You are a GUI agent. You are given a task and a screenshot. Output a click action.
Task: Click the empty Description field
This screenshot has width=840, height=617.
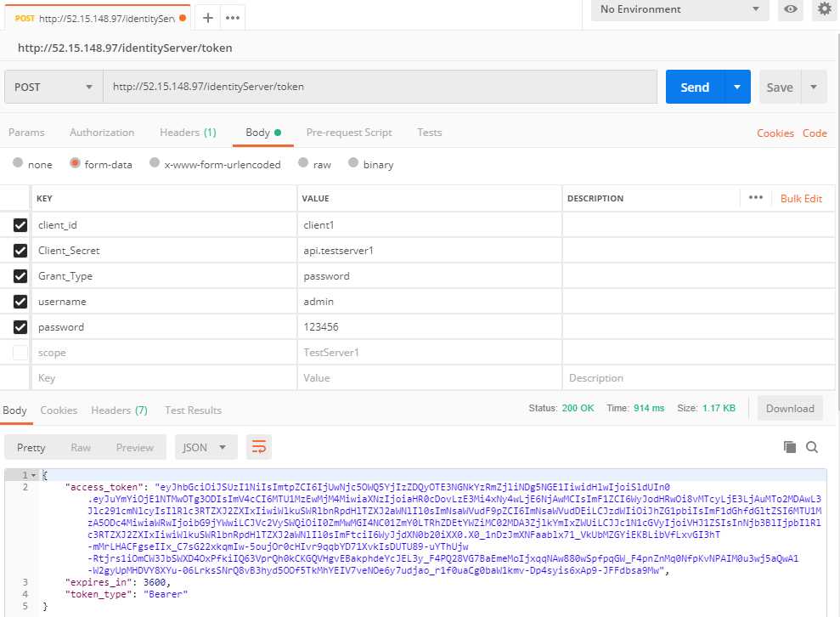tap(698, 378)
